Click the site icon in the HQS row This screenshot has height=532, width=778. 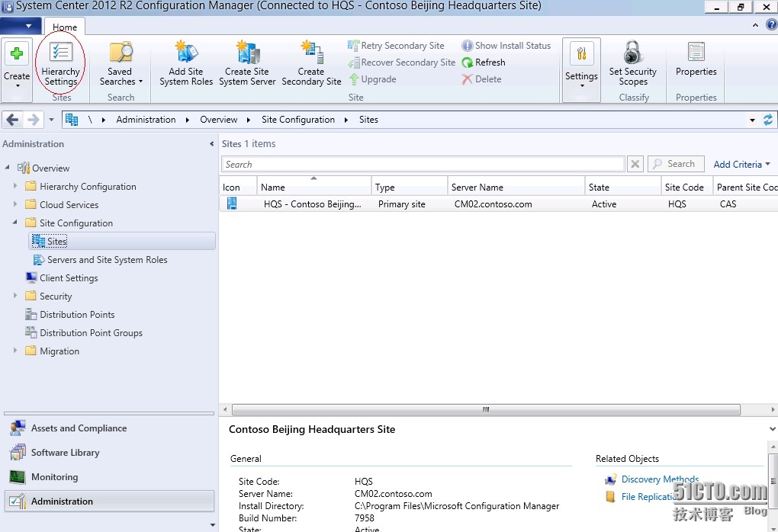click(x=232, y=204)
